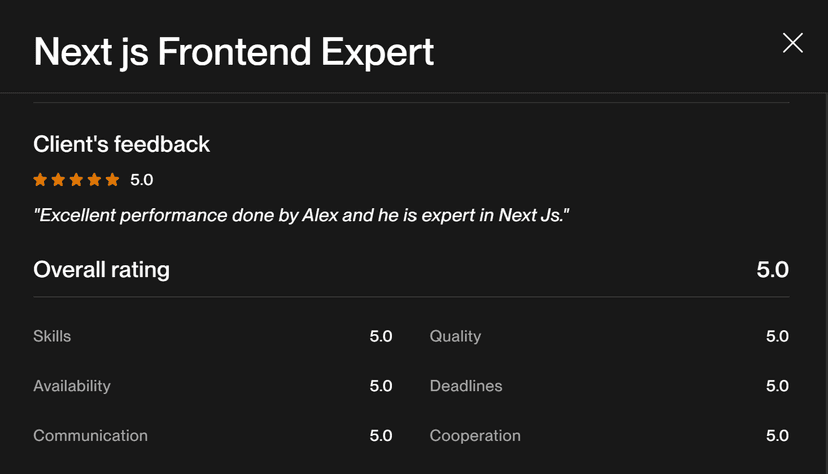
Task: Click the Availability rating label
Action: click(x=72, y=386)
